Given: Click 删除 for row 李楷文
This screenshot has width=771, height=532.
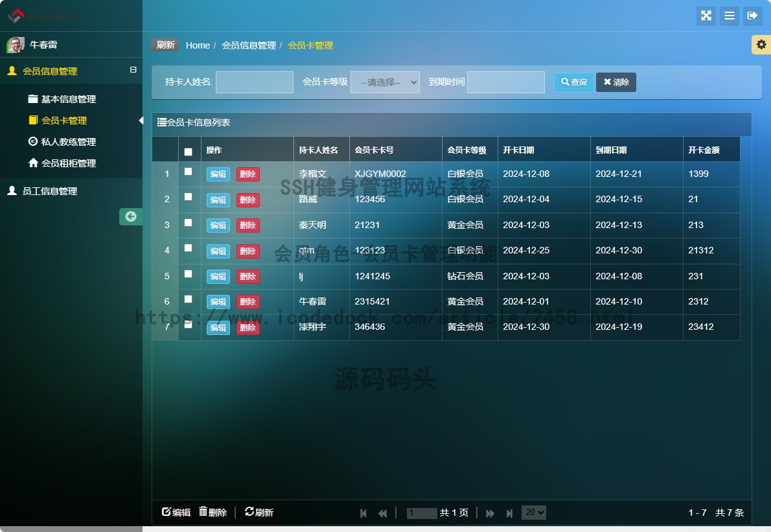Looking at the screenshot, I should pyautogui.click(x=247, y=174).
